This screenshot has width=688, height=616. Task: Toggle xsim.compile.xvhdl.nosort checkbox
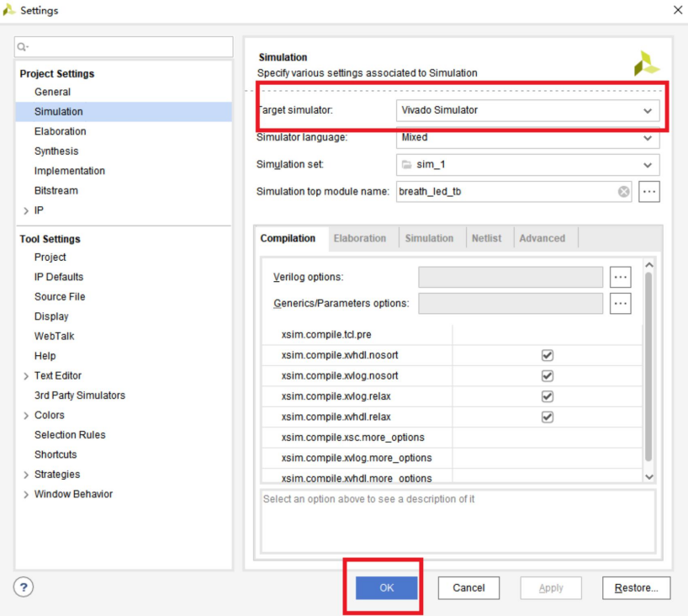pos(548,356)
